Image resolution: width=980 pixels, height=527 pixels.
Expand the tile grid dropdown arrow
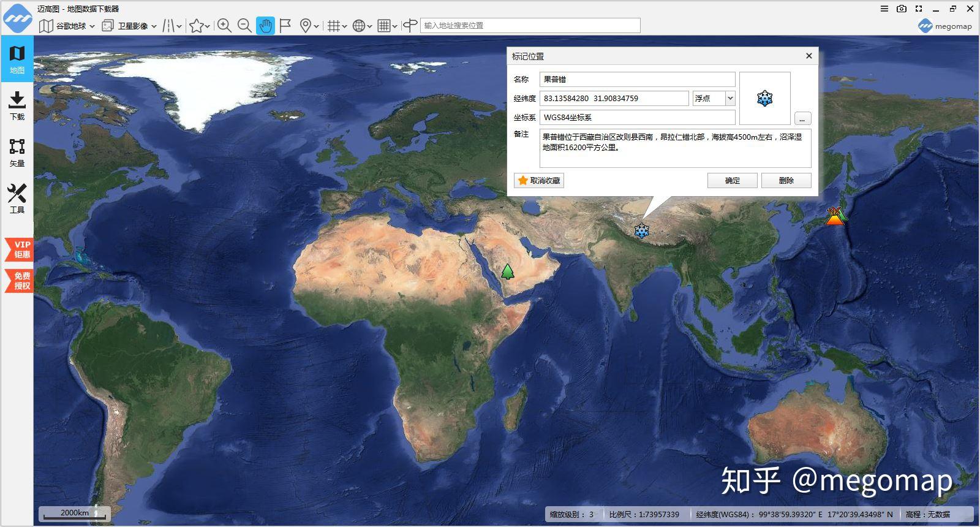click(x=394, y=26)
